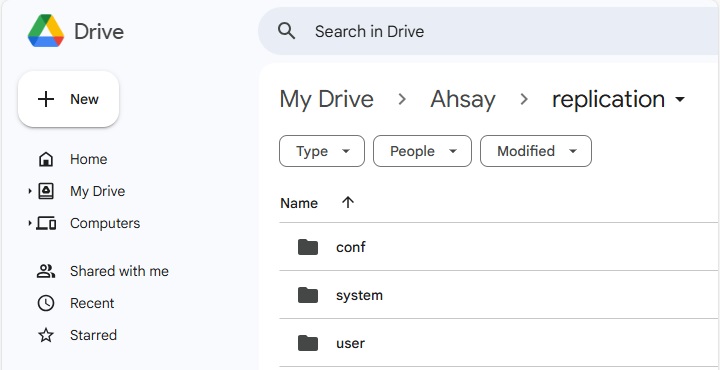This screenshot has height=370, width=720.
Task: Click the search magnifier icon
Action: [287, 31]
